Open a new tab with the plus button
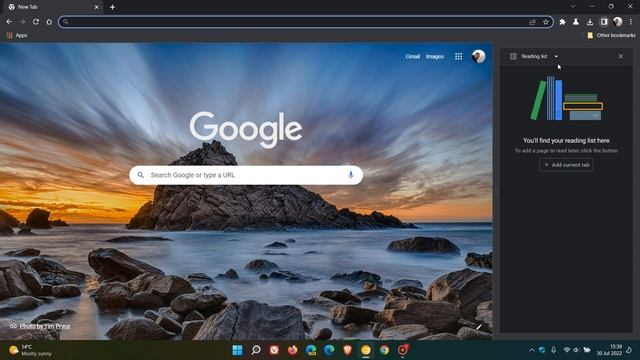The width and height of the screenshot is (640, 360). [x=112, y=7]
